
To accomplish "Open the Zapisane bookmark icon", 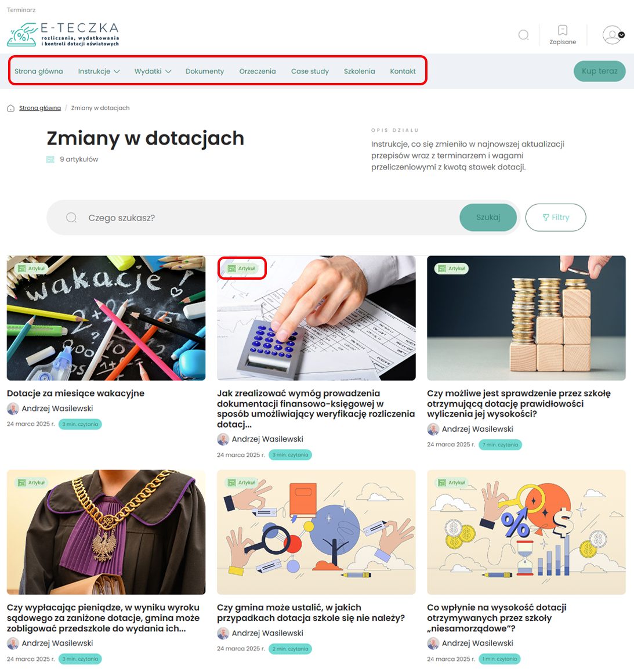I will coord(563,30).
